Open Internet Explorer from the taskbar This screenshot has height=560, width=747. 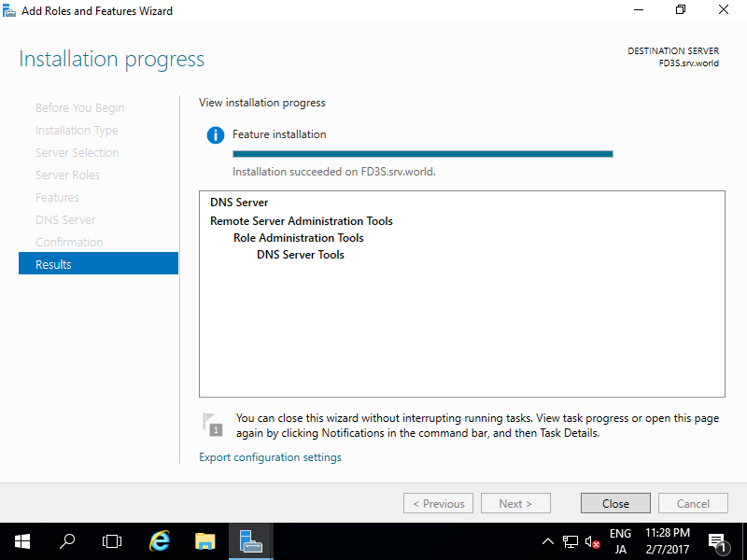pyautogui.click(x=159, y=541)
